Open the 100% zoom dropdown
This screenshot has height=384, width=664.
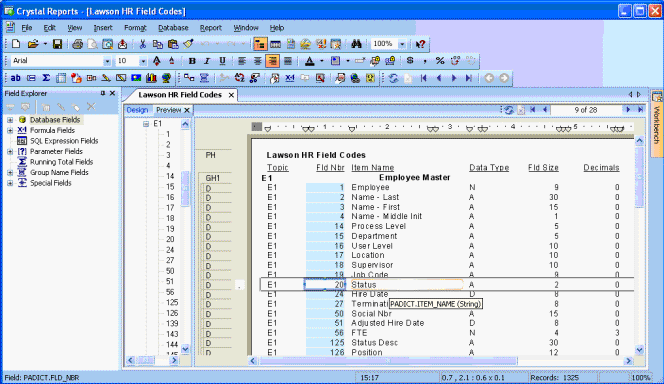402,44
